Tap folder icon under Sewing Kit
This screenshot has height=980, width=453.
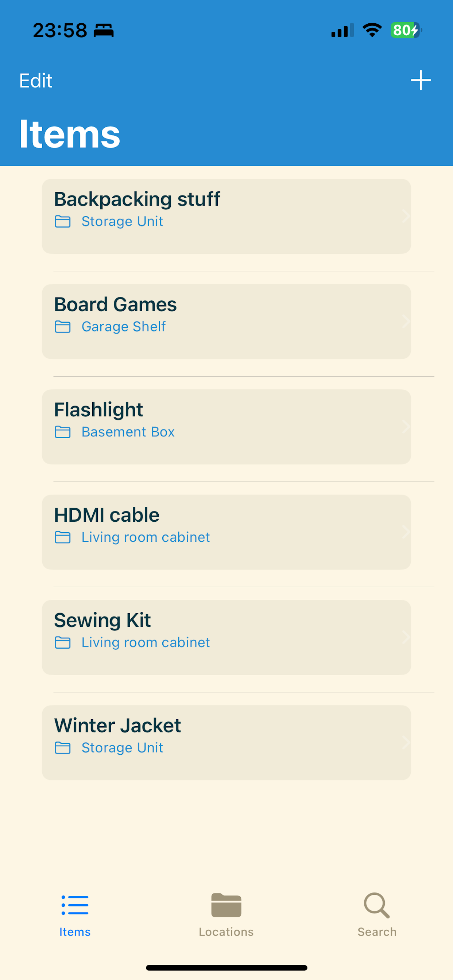(x=63, y=642)
